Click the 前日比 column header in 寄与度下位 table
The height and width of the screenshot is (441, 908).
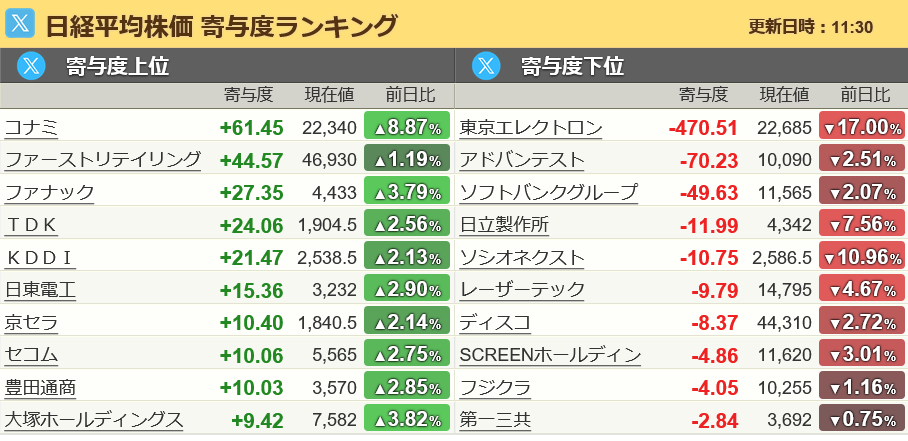(865, 94)
